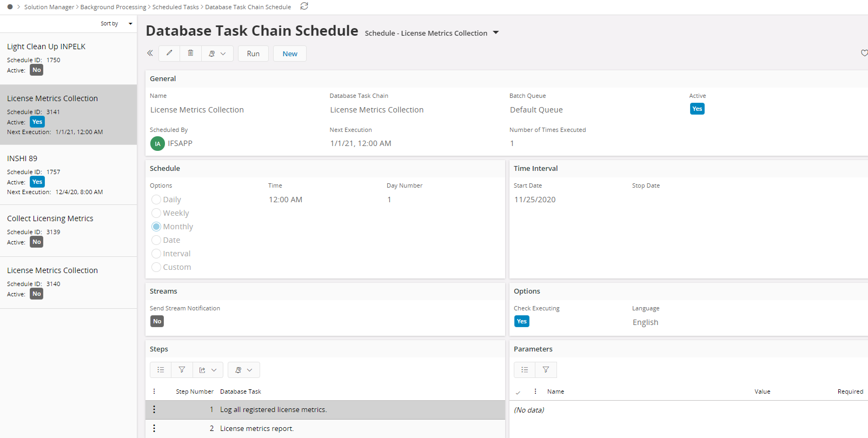The width and height of the screenshot is (868, 438).
Task: Select INSHI 89 schedule in list
Action: [22, 158]
